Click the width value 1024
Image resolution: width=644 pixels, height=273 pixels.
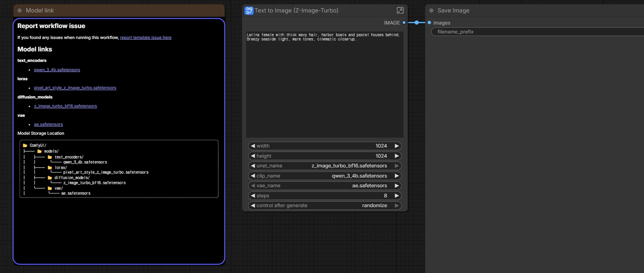pos(381,146)
